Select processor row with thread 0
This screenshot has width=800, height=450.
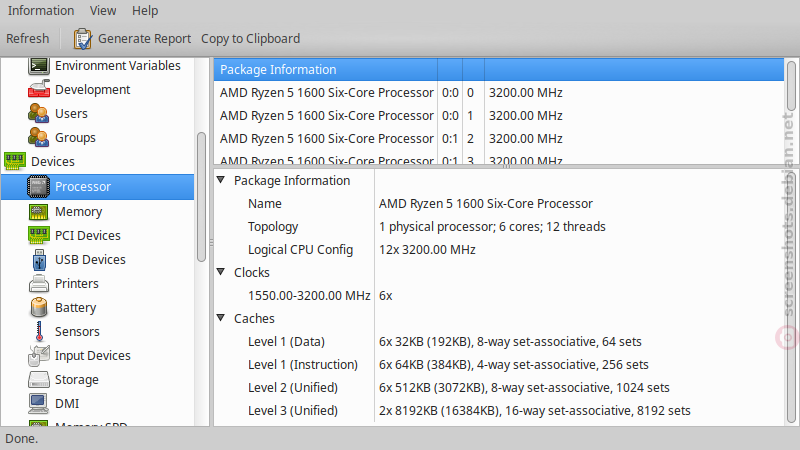tap(498, 93)
